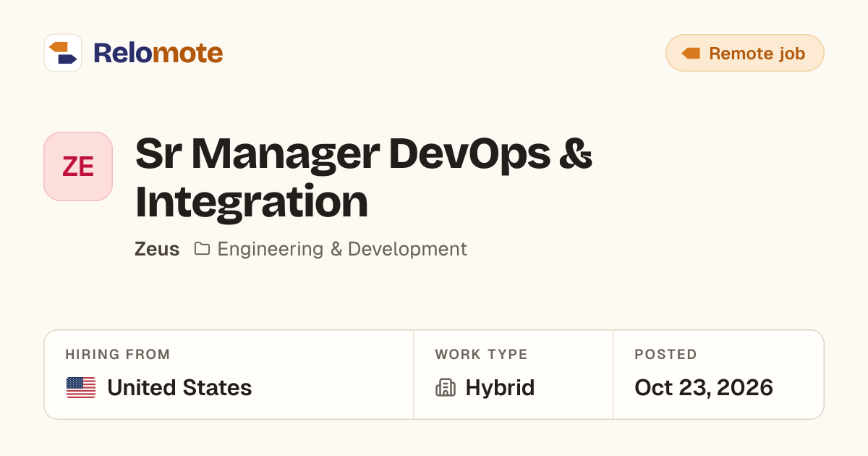Open Engineering & Development category
This screenshot has height=456, width=868.
tap(342, 249)
